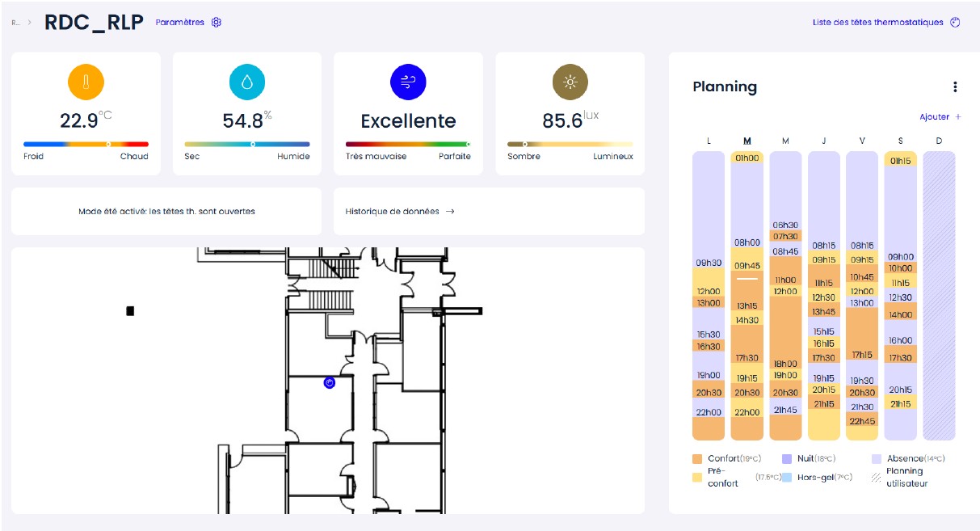Select the 01h00 slot in Tuesday column

tap(747, 158)
